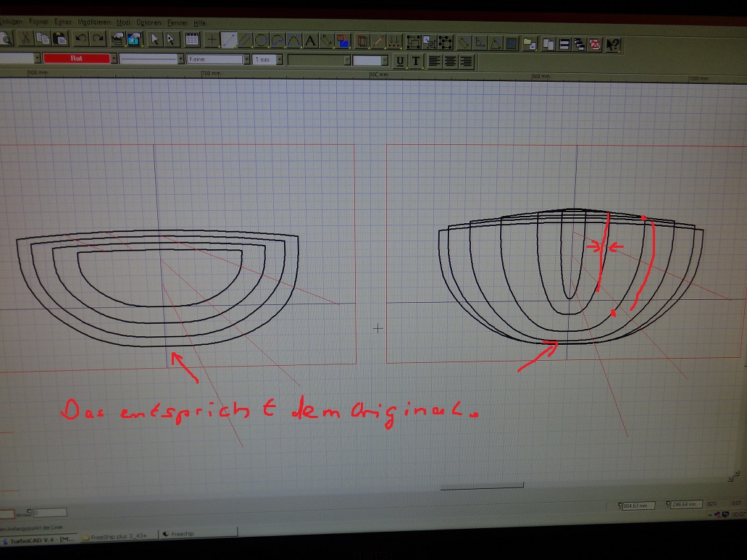Click the TurboCAD taskbar button

pos(38,540)
